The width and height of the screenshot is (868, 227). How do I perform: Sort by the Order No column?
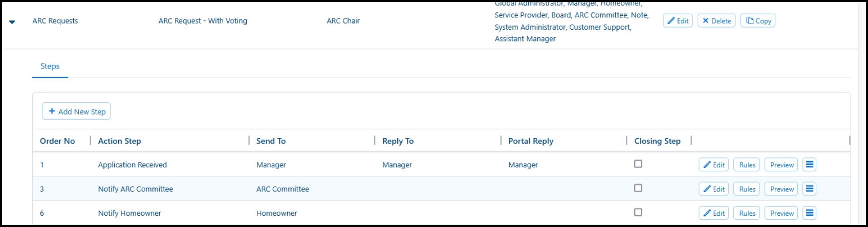point(57,141)
